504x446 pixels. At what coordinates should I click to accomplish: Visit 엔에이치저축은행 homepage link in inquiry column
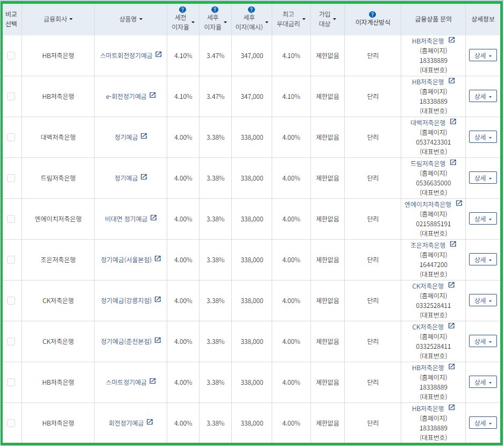pos(428,204)
